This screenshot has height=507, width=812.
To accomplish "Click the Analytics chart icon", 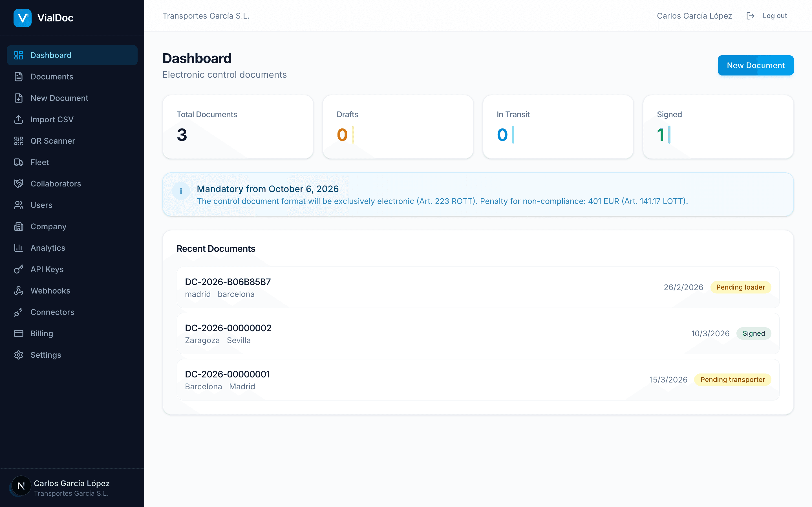I will [18, 248].
